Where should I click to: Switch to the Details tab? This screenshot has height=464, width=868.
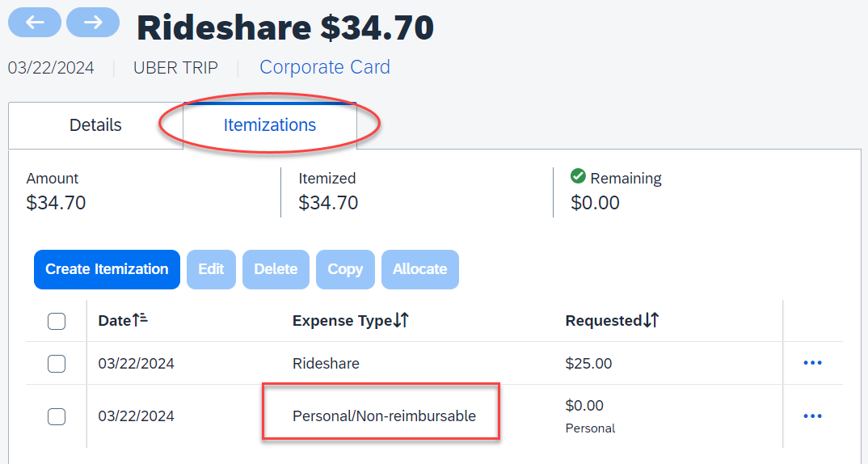[95, 125]
